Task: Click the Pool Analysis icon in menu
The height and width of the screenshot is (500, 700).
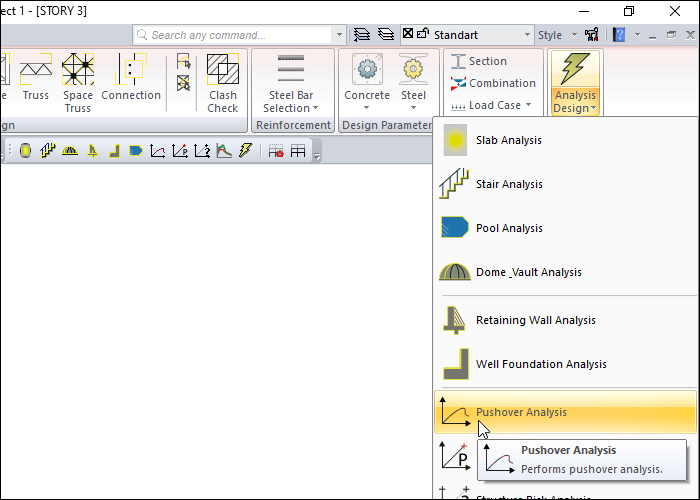Action: (x=456, y=228)
